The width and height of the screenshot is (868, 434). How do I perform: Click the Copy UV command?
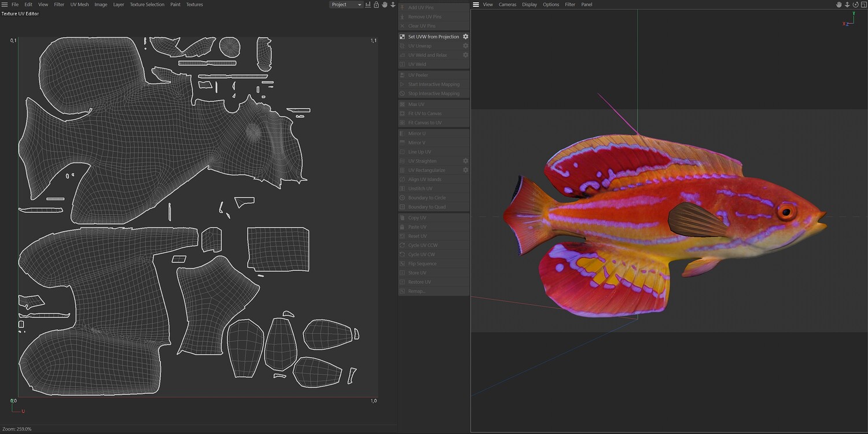433,218
